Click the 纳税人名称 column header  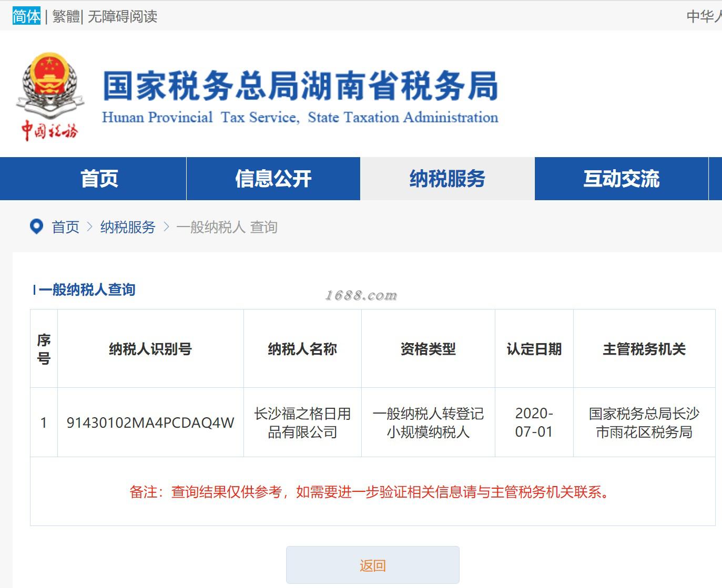pyautogui.click(x=302, y=349)
